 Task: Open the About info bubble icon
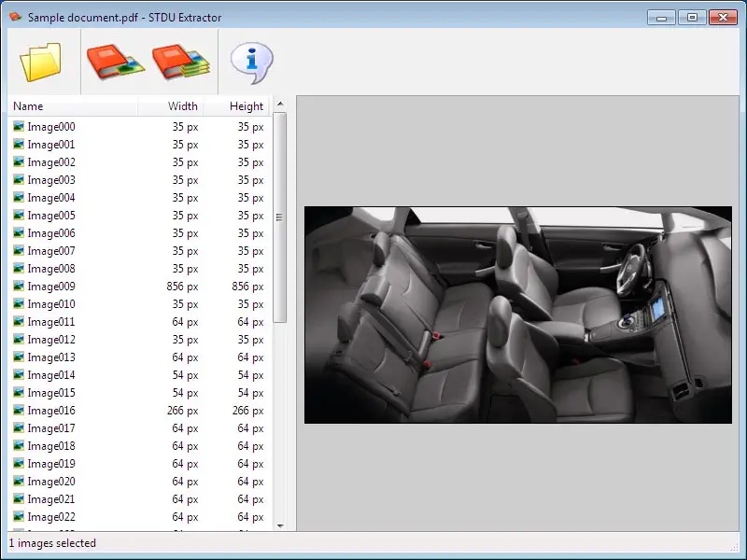pyautogui.click(x=252, y=63)
